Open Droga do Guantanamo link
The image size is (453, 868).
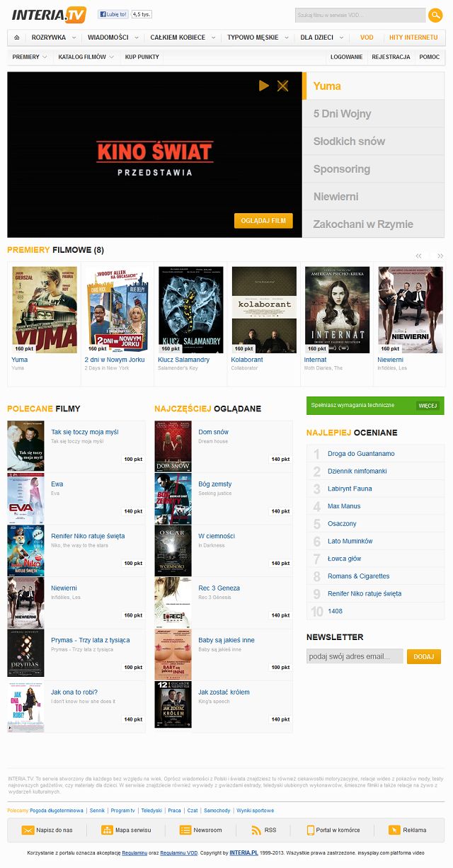point(361,453)
